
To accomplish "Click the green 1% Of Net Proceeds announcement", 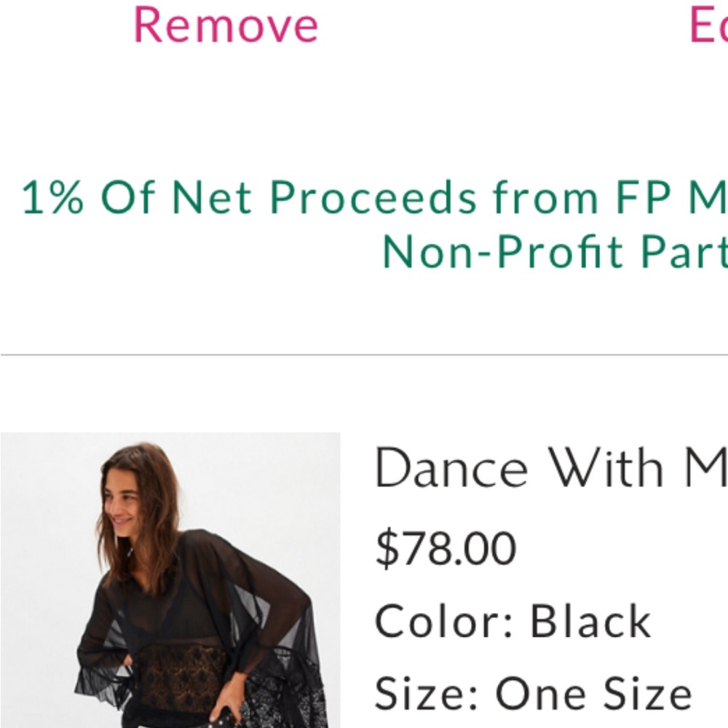I will pos(364,195).
